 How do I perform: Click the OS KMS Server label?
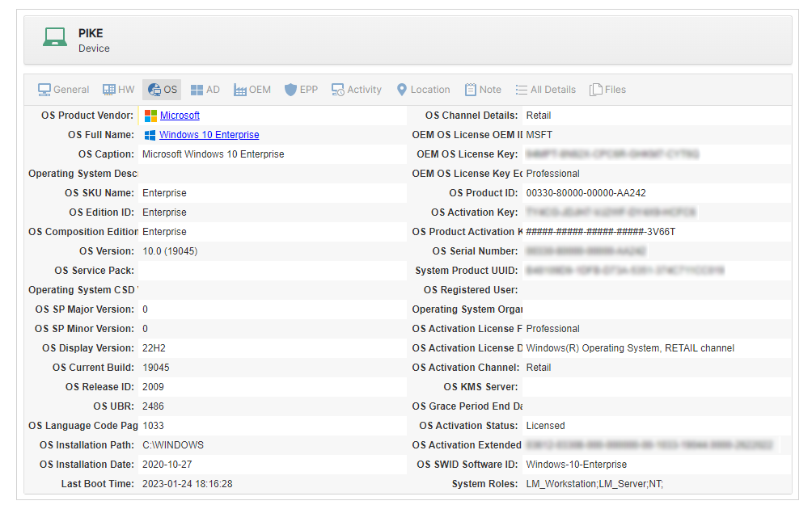[480, 387]
